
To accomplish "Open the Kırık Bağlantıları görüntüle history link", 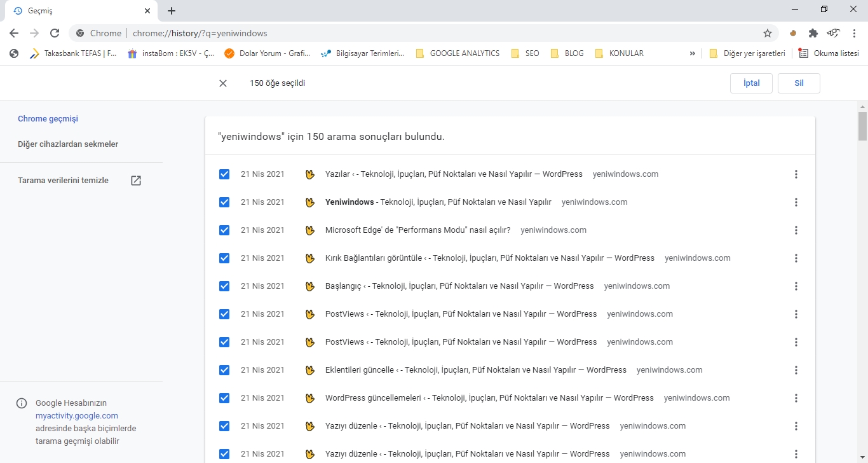I will (x=489, y=258).
